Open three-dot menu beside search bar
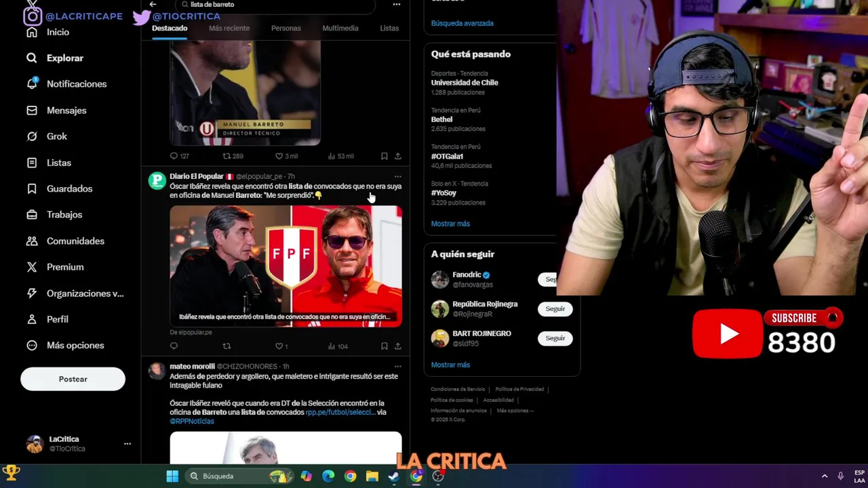Viewport: 868px width, 488px height. tap(397, 4)
